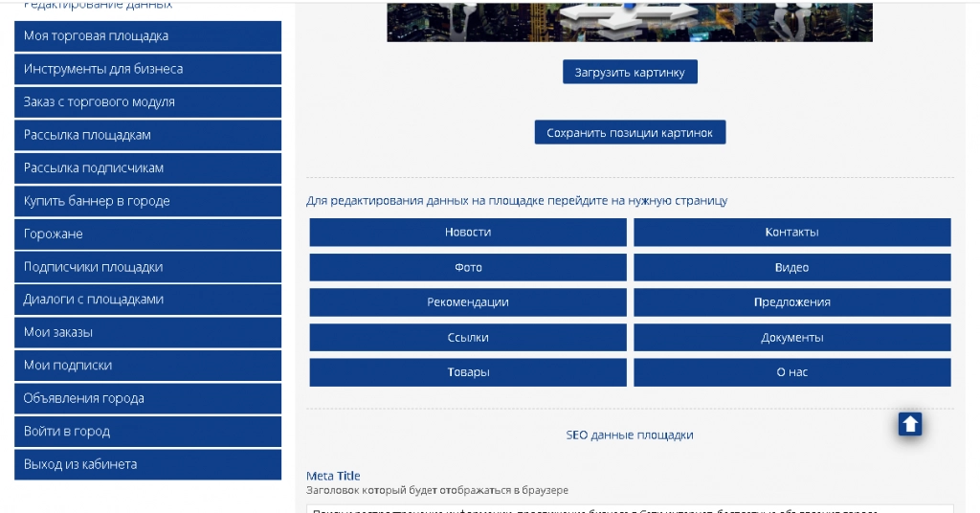Select the Товары button

point(468,372)
